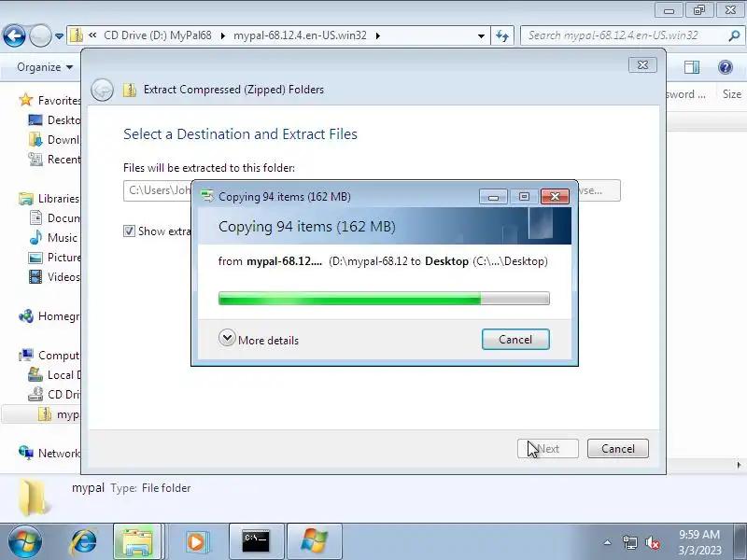The width and height of the screenshot is (747, 560).
Task: Click the green copy progress bar
Action: click(x=384, y=299)
